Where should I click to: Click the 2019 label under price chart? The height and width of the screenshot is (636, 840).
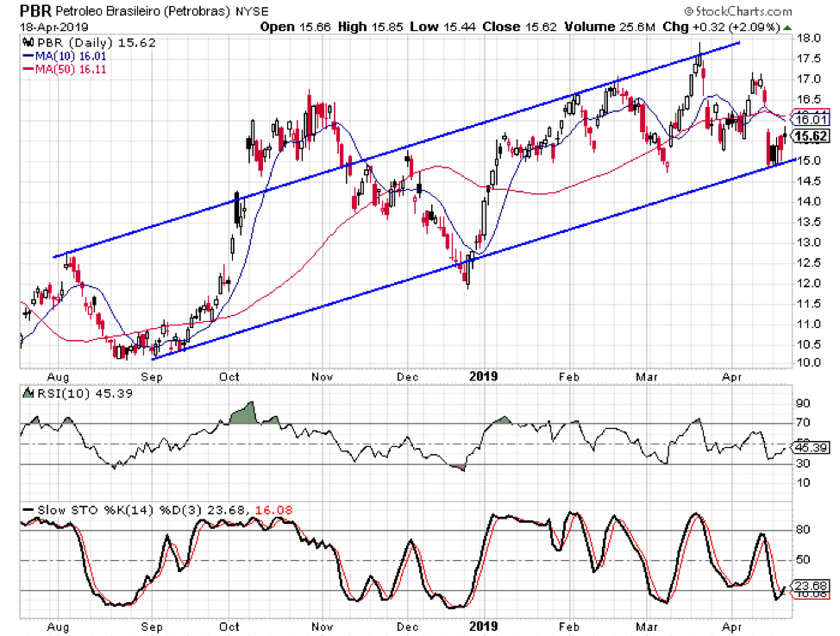pyautogui.click(x=484, y=376)
